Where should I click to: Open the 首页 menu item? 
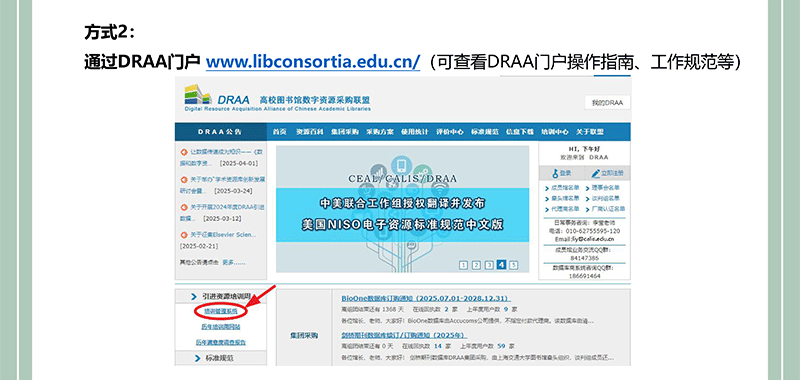pyautogui.click(x=280, y=132)
